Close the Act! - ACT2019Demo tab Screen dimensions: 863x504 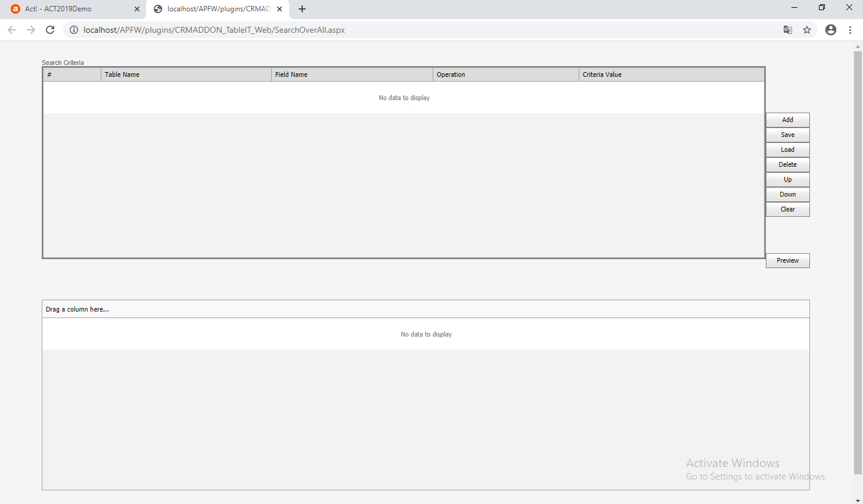pos(137,9)
